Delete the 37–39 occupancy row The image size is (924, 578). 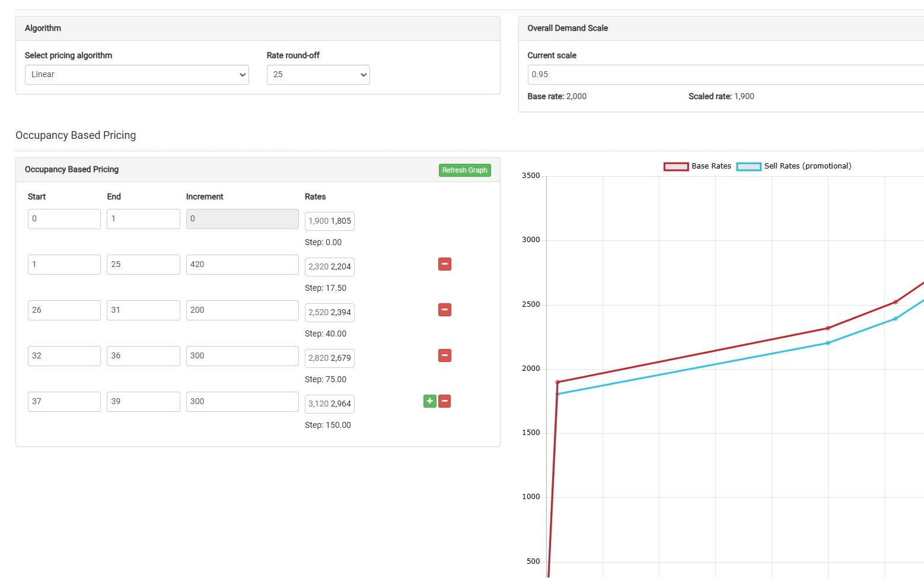click(444, 401)
